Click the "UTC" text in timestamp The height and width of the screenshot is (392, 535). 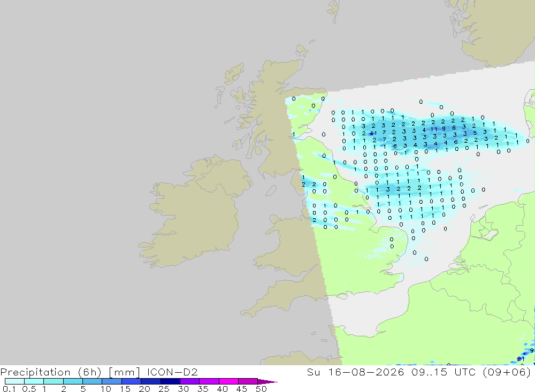pyautogui.click(x=465, y=372)
